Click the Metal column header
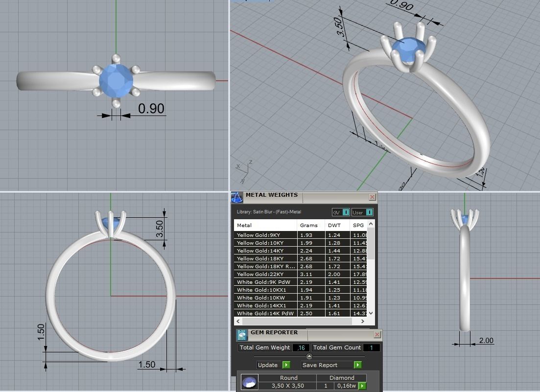This screenshot has height=392, width=540. pyautogui.click(x=265, y=226)
